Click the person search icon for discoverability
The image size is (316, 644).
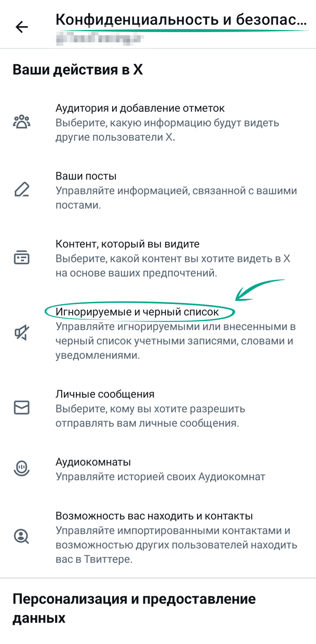click(22, 536)
